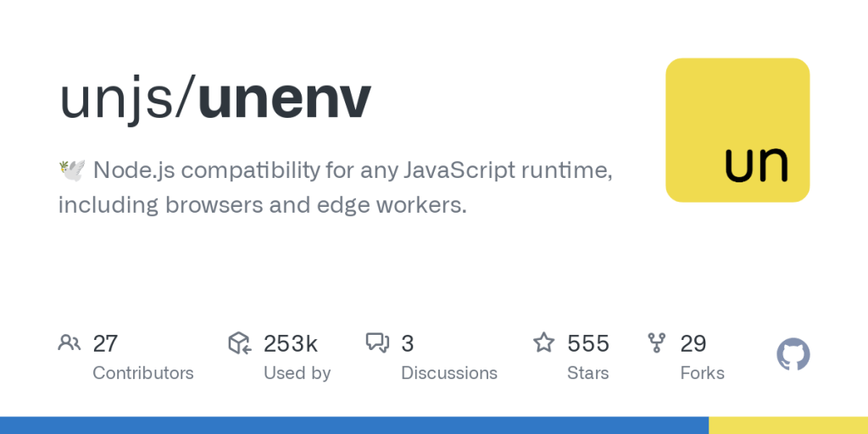Click the 555 stars count
The image size is (868, 434).
[588, 343]
